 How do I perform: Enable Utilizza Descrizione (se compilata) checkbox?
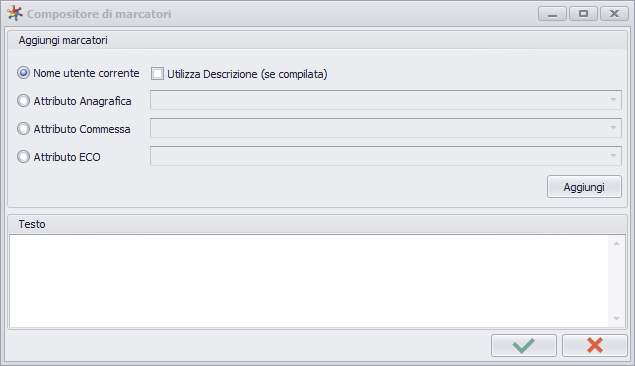(157, 74)
